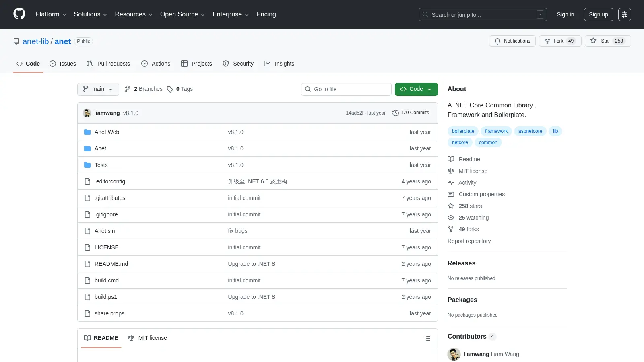
Task: Click the watching eye icon
Action: (x=451, y=218)
